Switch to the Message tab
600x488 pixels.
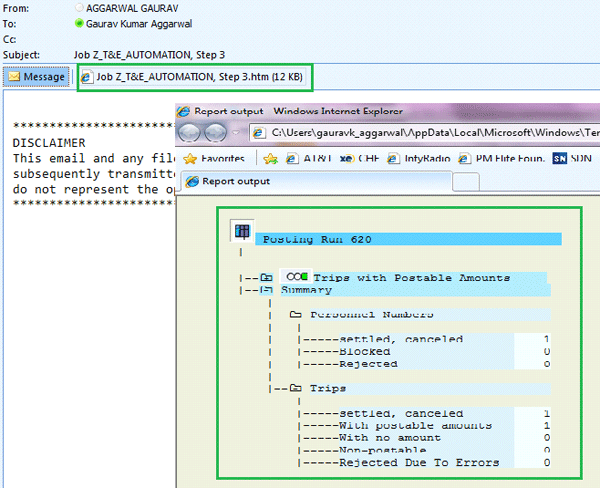[x=37, y=77]
